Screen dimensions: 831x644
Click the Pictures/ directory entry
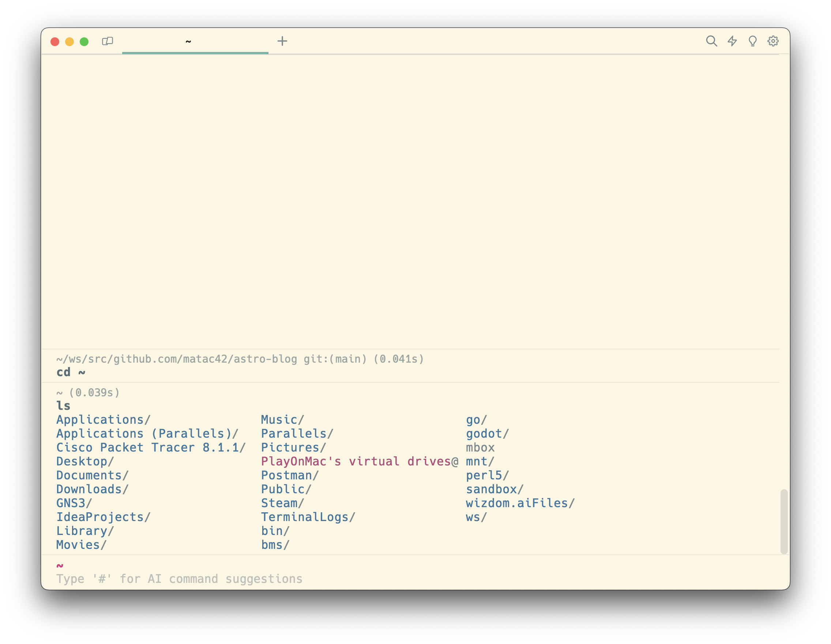tap(294, 447)
